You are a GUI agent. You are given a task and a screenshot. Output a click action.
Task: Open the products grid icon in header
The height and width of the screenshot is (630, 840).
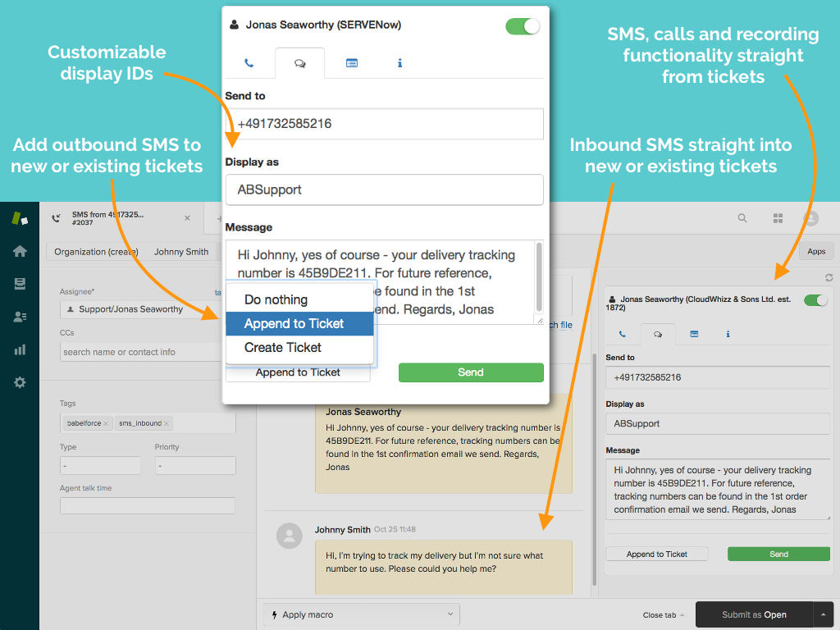778,218
